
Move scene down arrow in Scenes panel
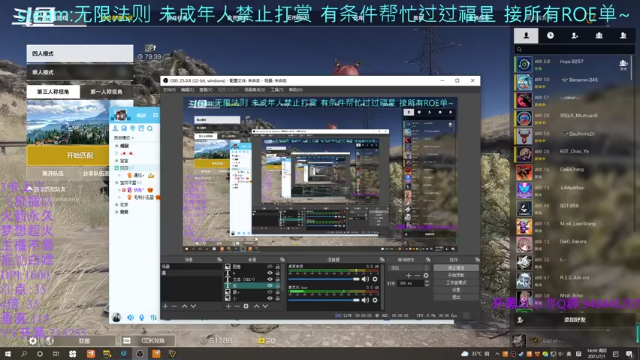[193, 306]
